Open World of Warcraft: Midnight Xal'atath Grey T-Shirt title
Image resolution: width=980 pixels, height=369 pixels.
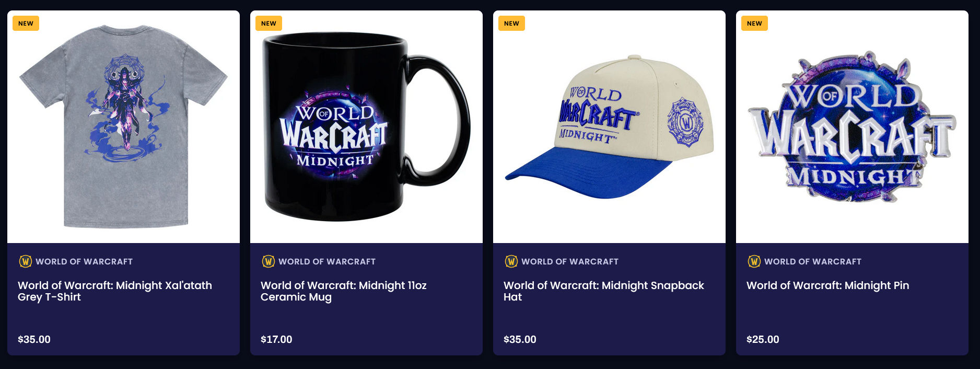(x=115, y=291)
